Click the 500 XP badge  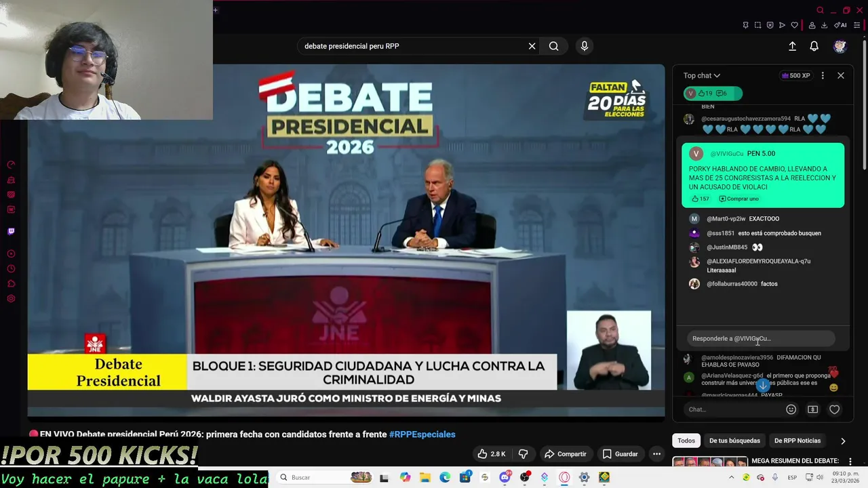[x=796, y=75]
